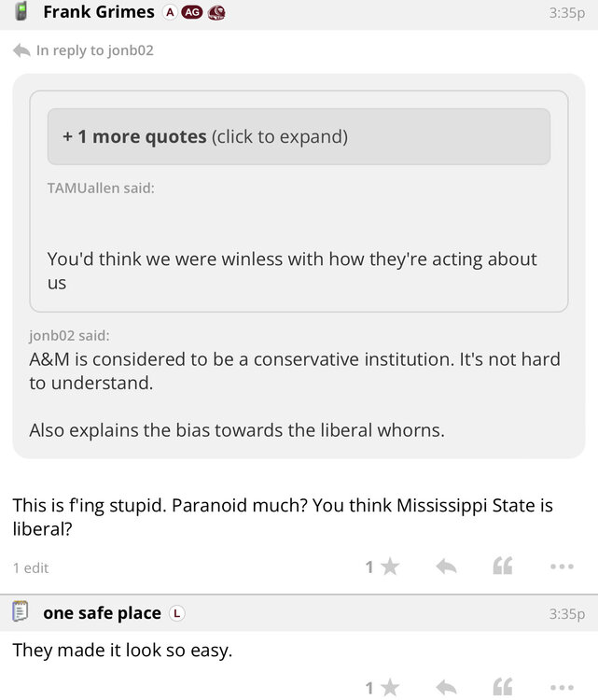Reply to one safe place's post
Viewport: 598px width, 700px height.
pyautogui.click(x=446, y=689)
